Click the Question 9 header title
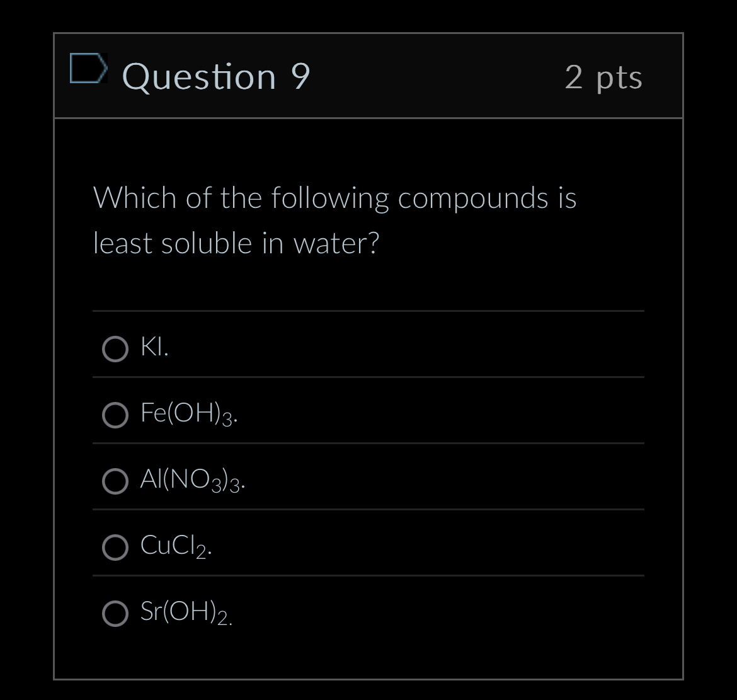Viewport: 737px width, 700px height. pyautogui.click(x=215, y=77)
